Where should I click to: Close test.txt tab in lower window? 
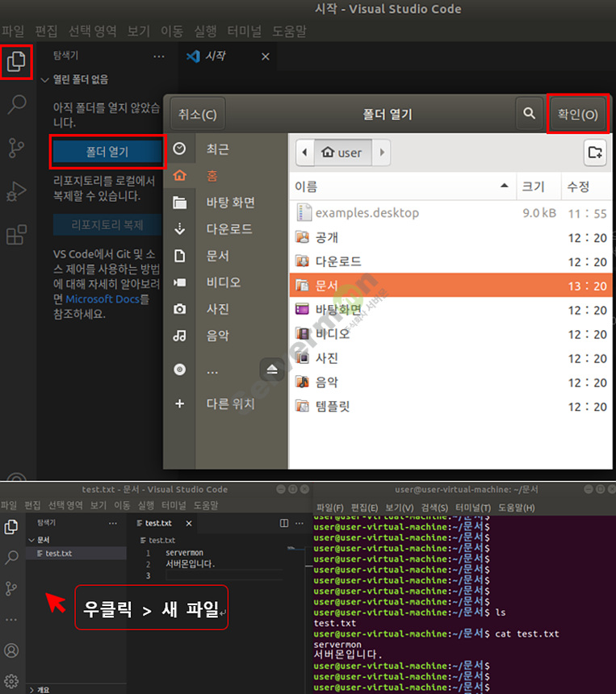189,523
